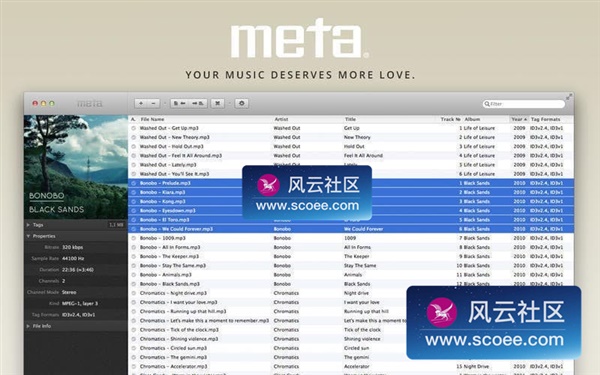Select Chromatics - Let's make this a moment to remember.mp3

[x=204, y=321]
